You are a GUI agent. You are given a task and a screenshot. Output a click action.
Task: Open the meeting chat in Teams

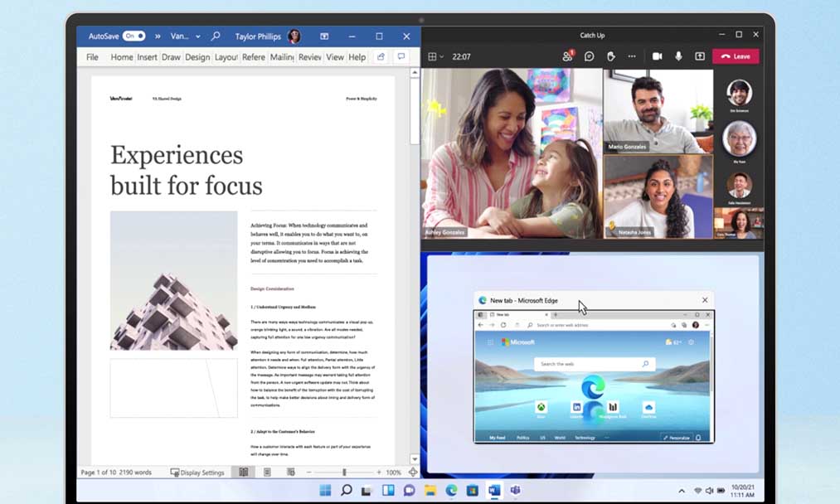tap(589, 56)
